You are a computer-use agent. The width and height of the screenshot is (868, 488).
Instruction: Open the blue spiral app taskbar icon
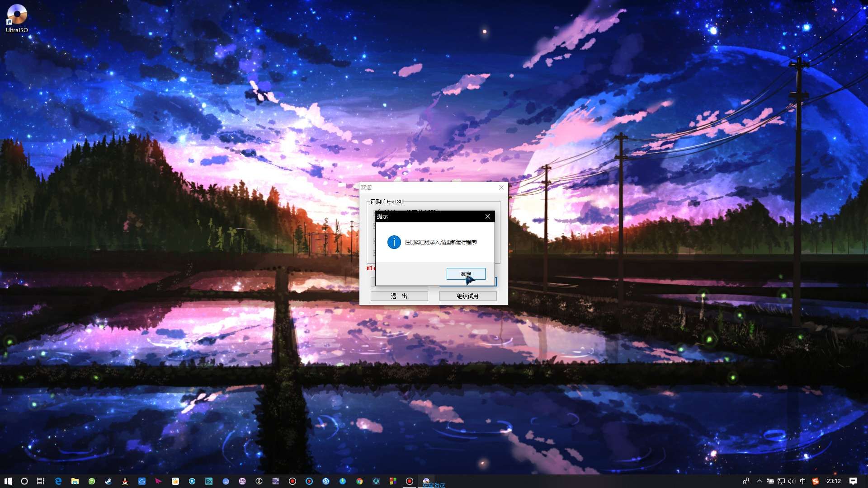pos(326,481)
